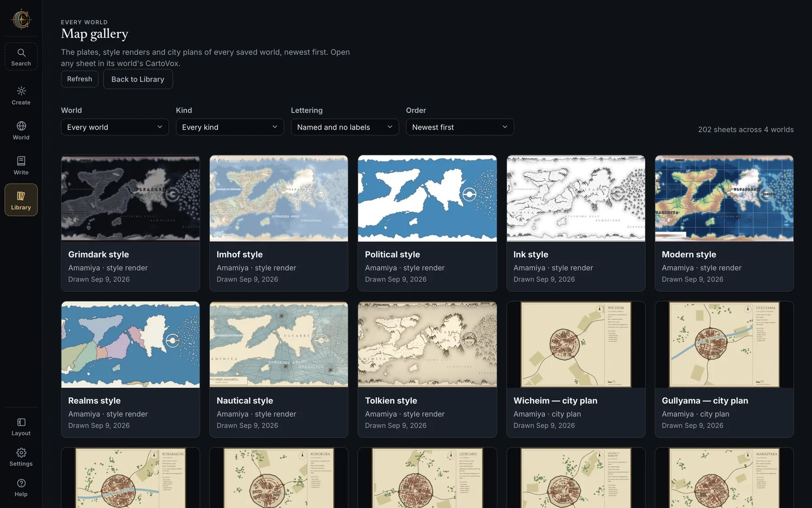The height and width of the screenshot is (508, 812).
Task: Open the Ljosgard city plan thumbnail
Action: point(427,478)
